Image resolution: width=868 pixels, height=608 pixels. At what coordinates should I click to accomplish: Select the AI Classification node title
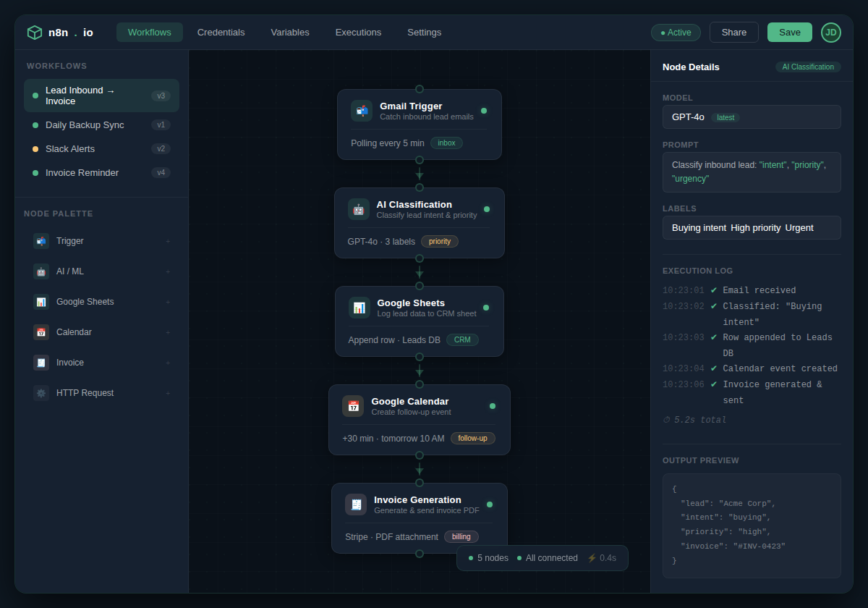pos(414,204)
